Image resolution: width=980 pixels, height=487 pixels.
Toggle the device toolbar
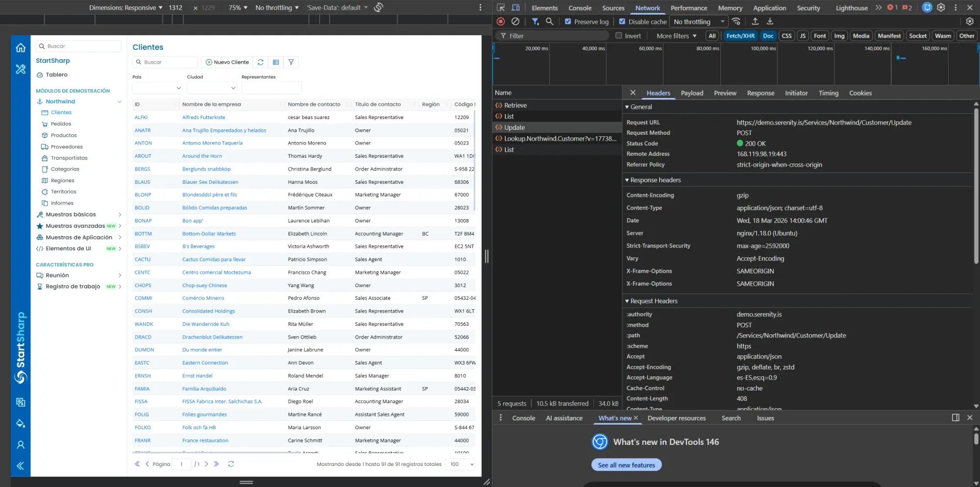pyautogui.click(x=515, y=7)
